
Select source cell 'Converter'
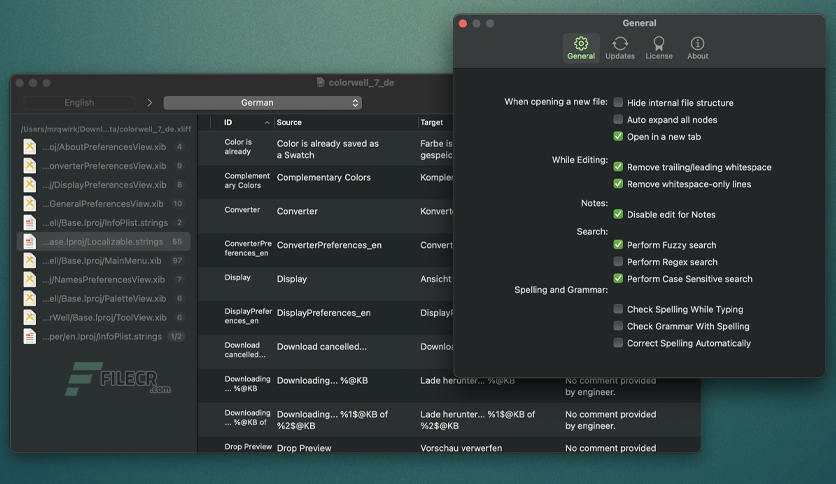tap(297, 211)
